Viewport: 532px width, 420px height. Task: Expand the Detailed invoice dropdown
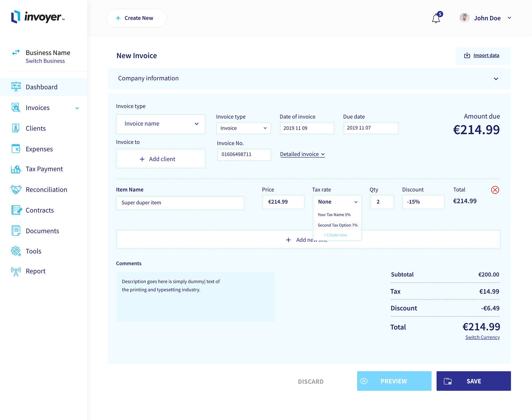[302, 154]
